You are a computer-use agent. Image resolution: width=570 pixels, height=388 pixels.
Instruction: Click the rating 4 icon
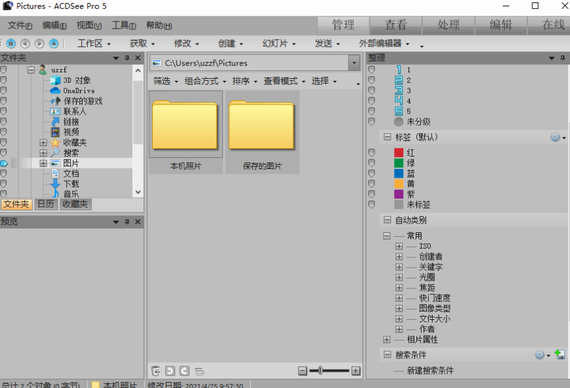click(x=399, y=101)
